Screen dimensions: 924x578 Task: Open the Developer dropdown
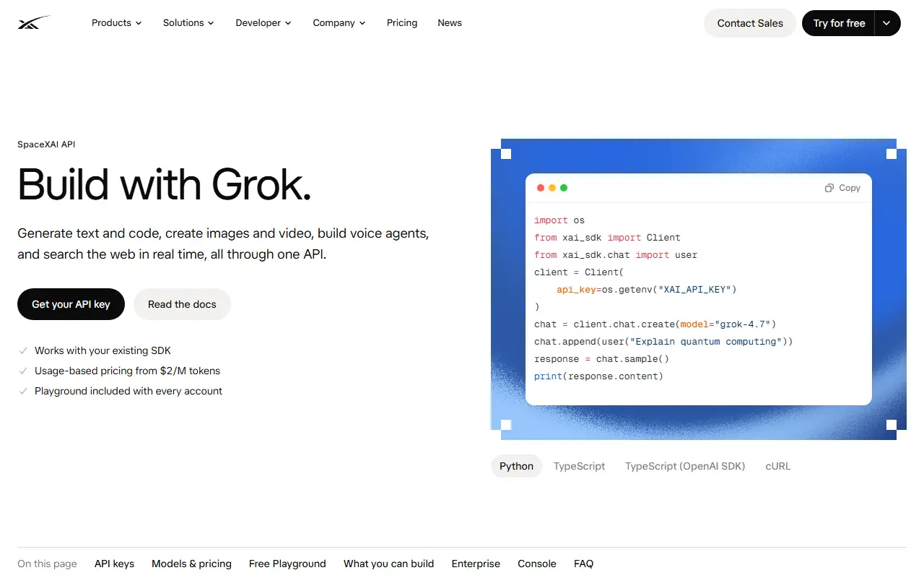pyautogui.click(x=263, y=23)
